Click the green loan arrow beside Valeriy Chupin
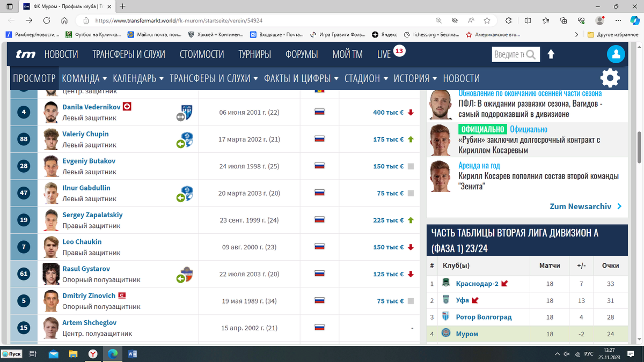The height and width of the screenshot is (362, 644). click(180, 143)
